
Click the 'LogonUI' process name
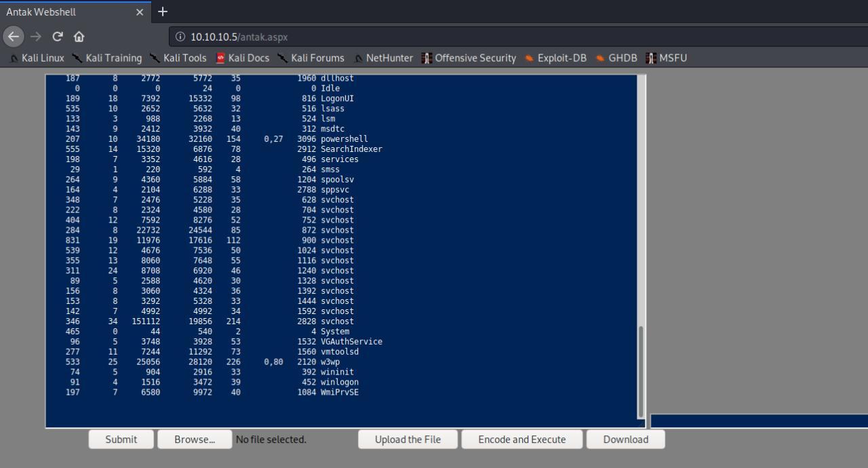point(337,98)
